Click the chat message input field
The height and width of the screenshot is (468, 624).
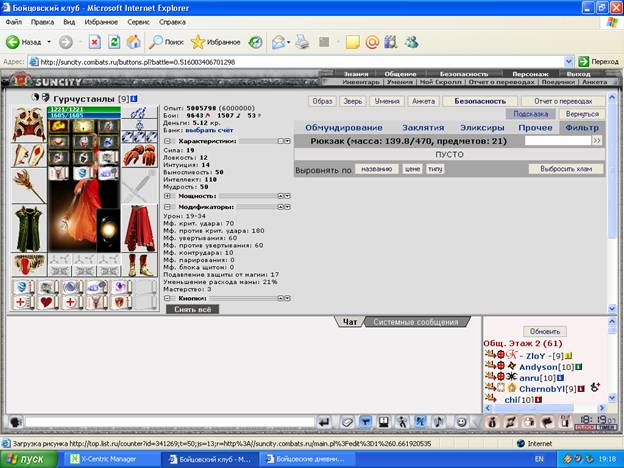point(170,422)
